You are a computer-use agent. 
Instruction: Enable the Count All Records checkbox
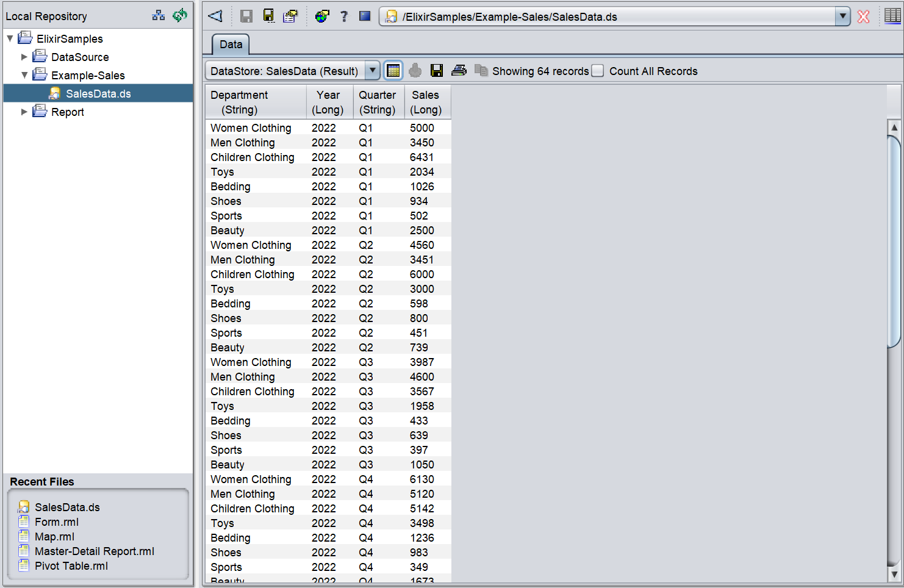pos(598,71)
